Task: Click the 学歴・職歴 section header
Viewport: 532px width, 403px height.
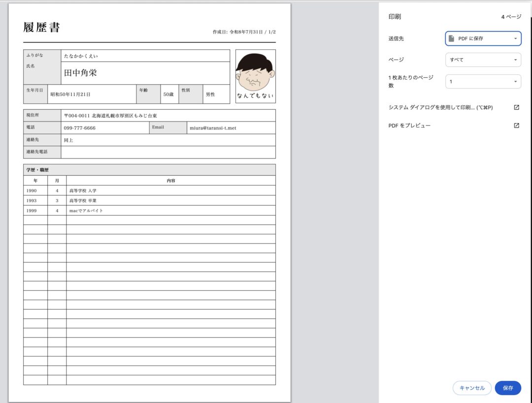Action: (37, 170)
